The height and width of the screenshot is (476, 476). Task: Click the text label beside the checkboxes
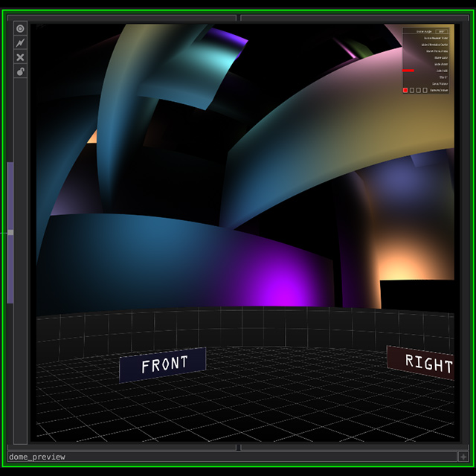pyautogui.click(x=440, y=90)
